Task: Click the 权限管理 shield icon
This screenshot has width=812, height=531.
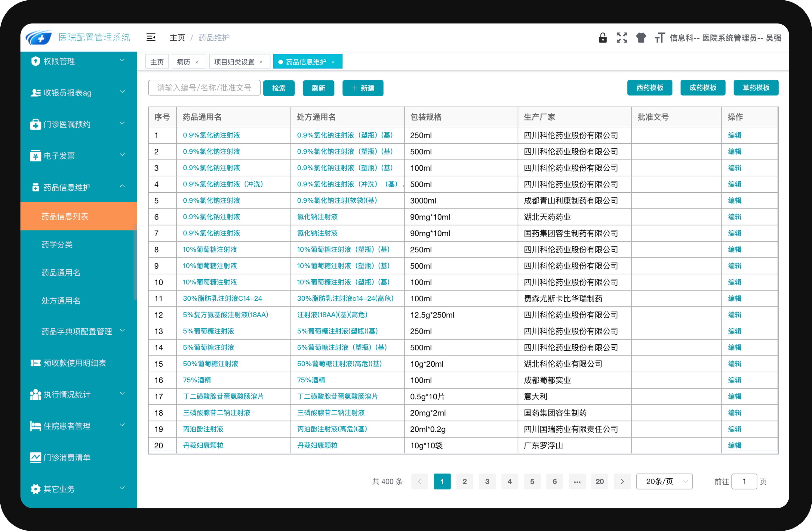Action: click(35, 61)
